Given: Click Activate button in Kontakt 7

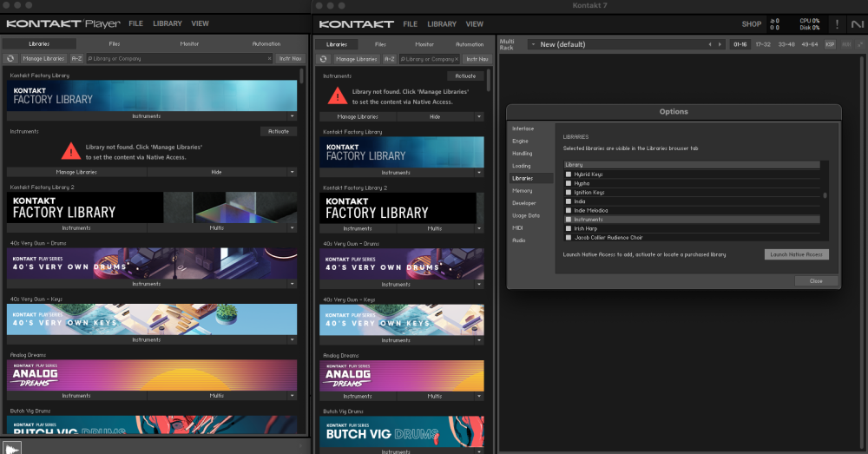Looking at the screenshot, I should pyautogui.click(x=465, y=76).
